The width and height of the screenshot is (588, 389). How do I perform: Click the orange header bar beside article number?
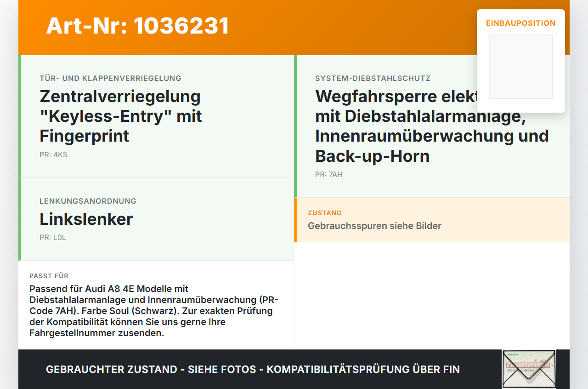349,28
